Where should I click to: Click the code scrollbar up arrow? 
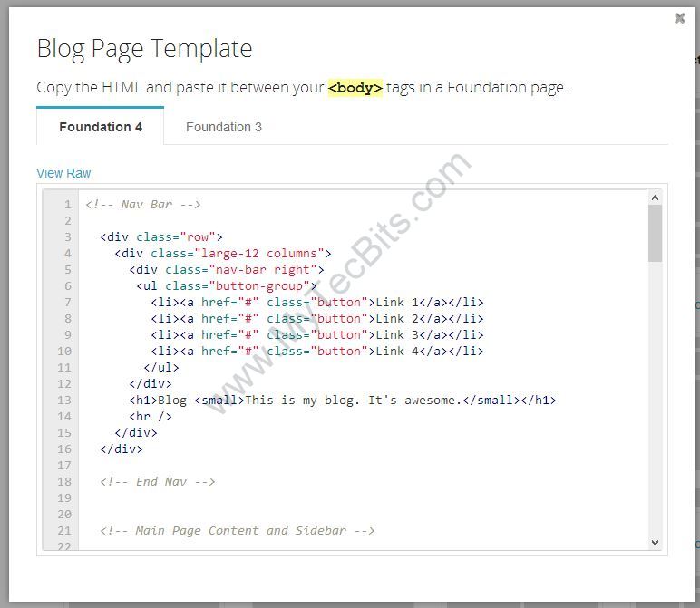pyautogui.click(x=655, y=198)
